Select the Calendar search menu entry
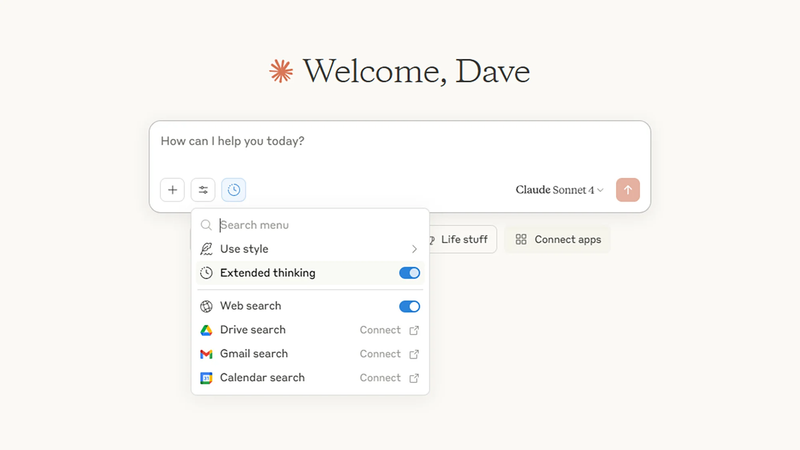 [x=310, y=378]
